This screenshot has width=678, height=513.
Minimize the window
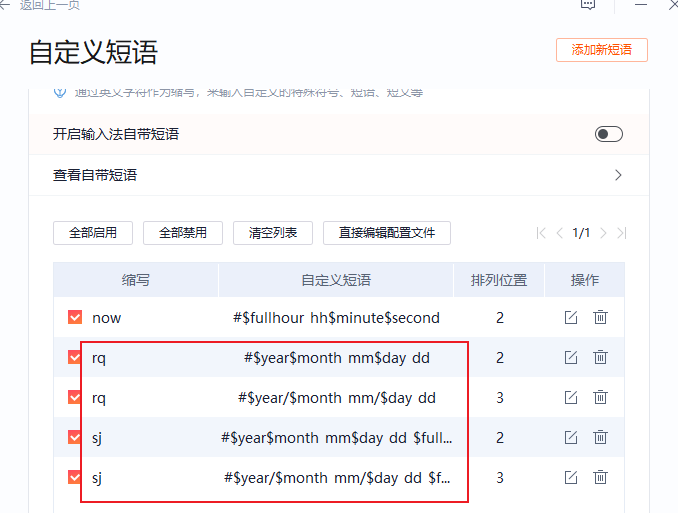tap(641, 4)
